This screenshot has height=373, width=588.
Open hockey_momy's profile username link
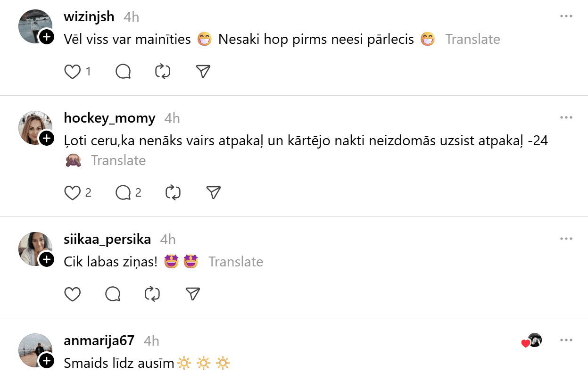tap(109, 118)
